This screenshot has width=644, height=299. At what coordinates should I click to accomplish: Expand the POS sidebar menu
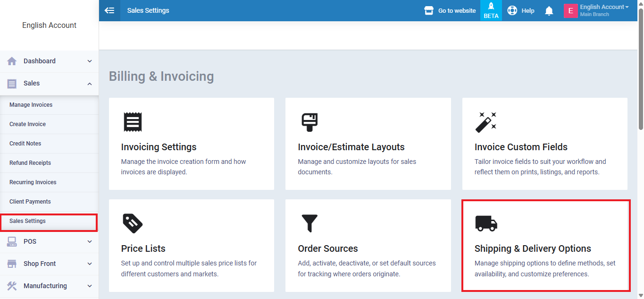pos(49,241)
